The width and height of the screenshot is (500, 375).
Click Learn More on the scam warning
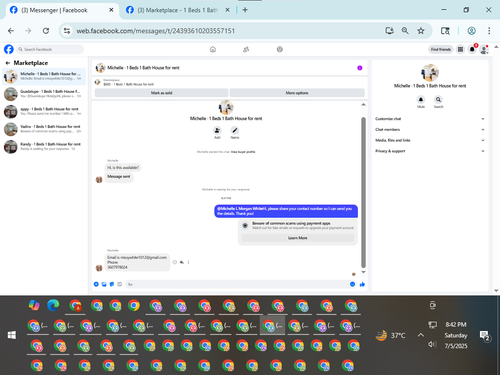pyautogui.click(x=297, y=238)
